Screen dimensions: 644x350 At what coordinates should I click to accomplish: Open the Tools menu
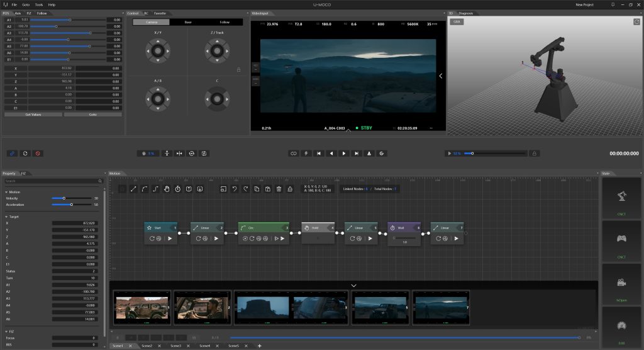[x=39, y=4]
